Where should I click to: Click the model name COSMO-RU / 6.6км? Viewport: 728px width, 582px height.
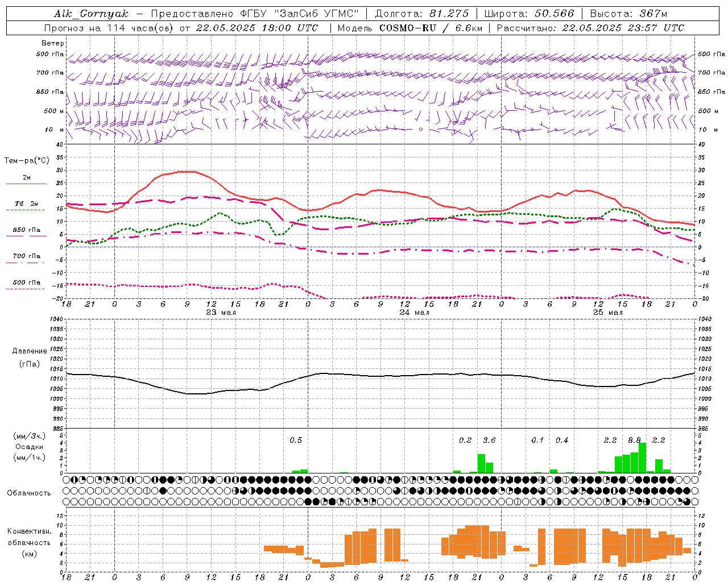431,28
